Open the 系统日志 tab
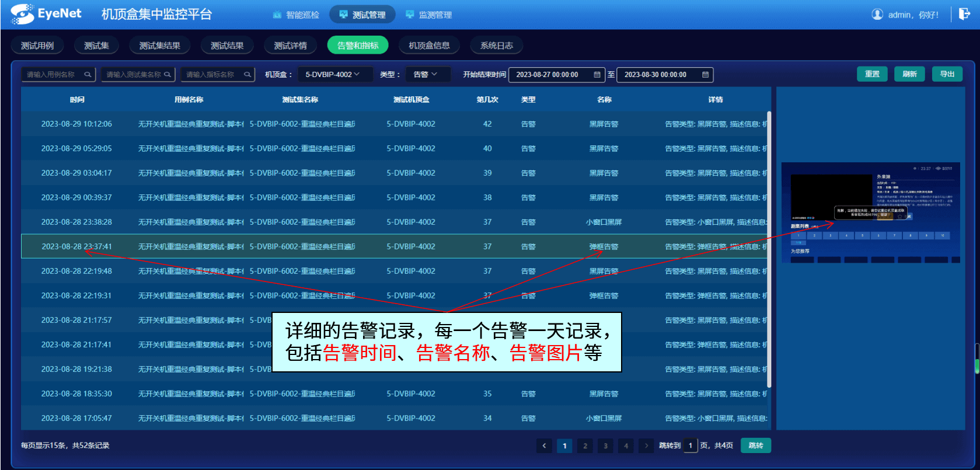 [x=496, y=46]
